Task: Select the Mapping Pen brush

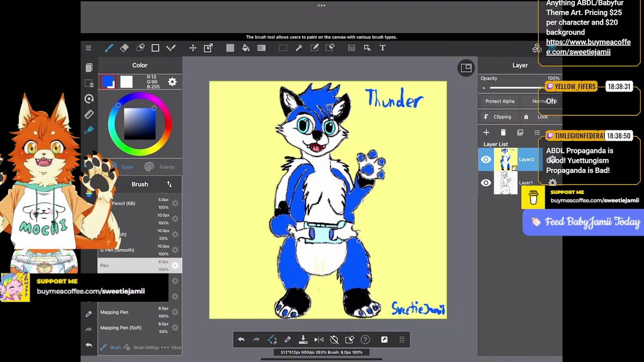Action: (x=140, y=312)
